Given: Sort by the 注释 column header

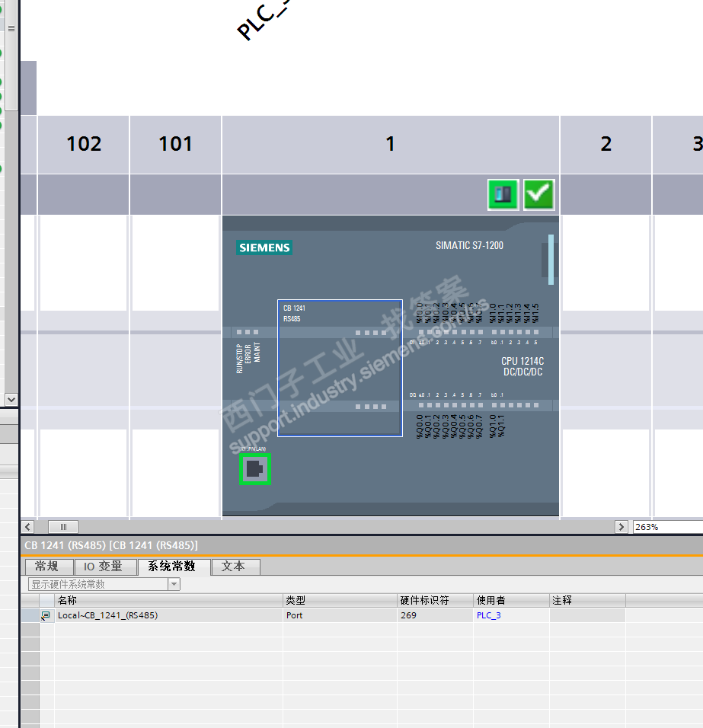Looking at the screenshot, I should point(587,600).
